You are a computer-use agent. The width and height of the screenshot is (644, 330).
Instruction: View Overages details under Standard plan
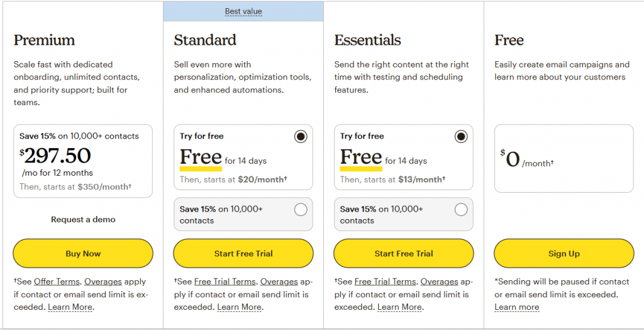[x=279, y=282]
